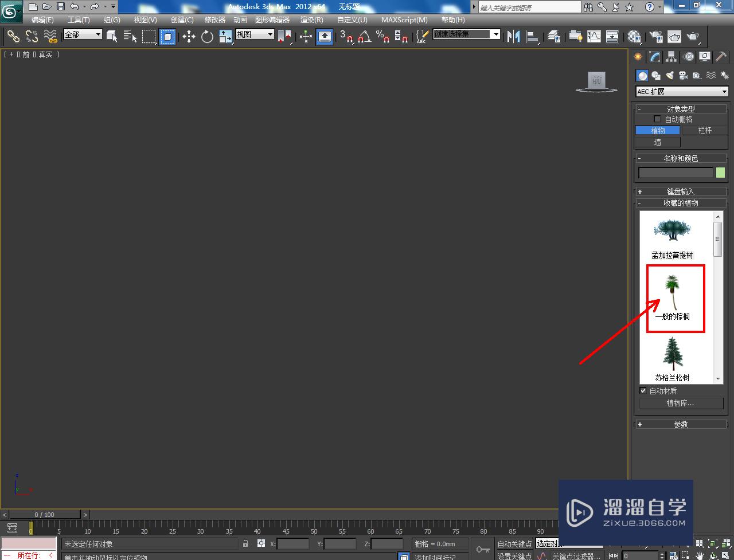Toggle keyboard shortcut override button
734x560 pixels.
(x=325, y=37)
